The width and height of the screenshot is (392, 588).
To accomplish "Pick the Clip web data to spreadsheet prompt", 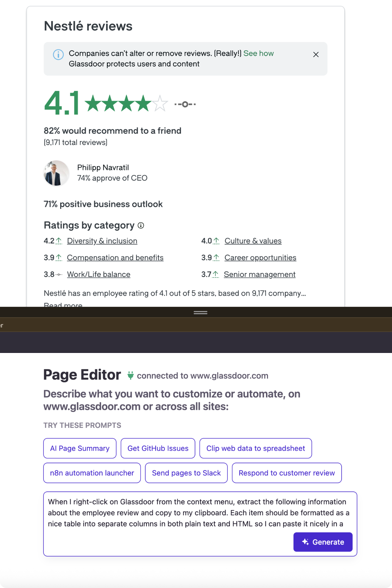I will pos(256,448).
